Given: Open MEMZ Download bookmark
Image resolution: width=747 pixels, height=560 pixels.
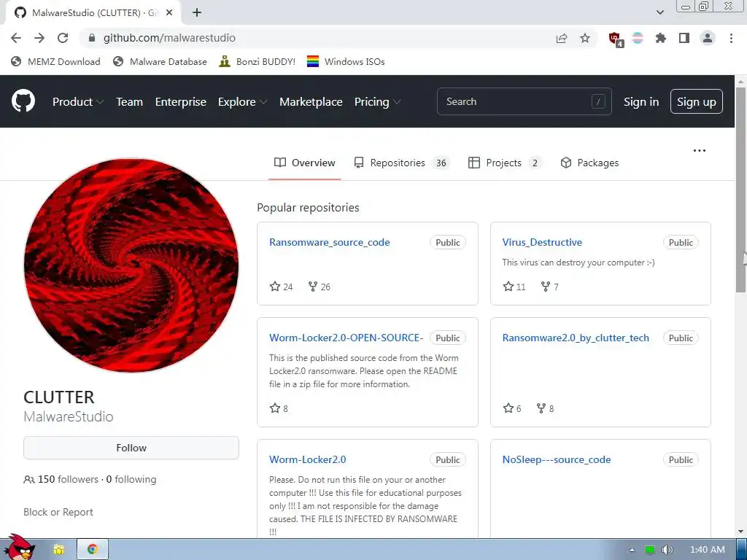Looking at the screenshot, I should pos(55,61).
